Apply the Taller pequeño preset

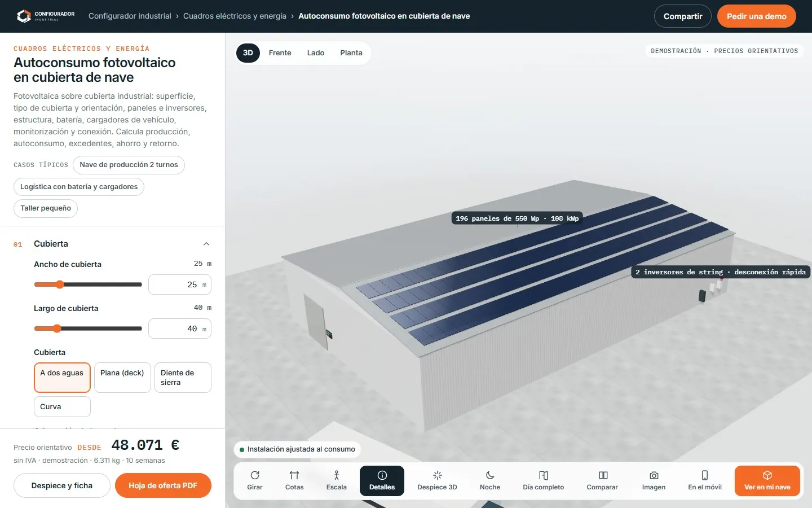[x=46, y=208]
